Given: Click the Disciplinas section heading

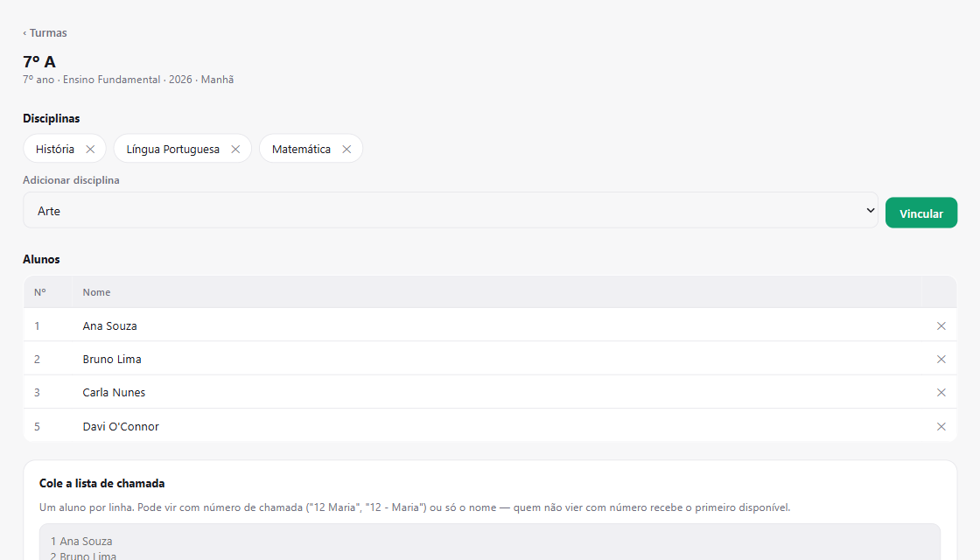Looking at the screenshot, I should [52, 118].
